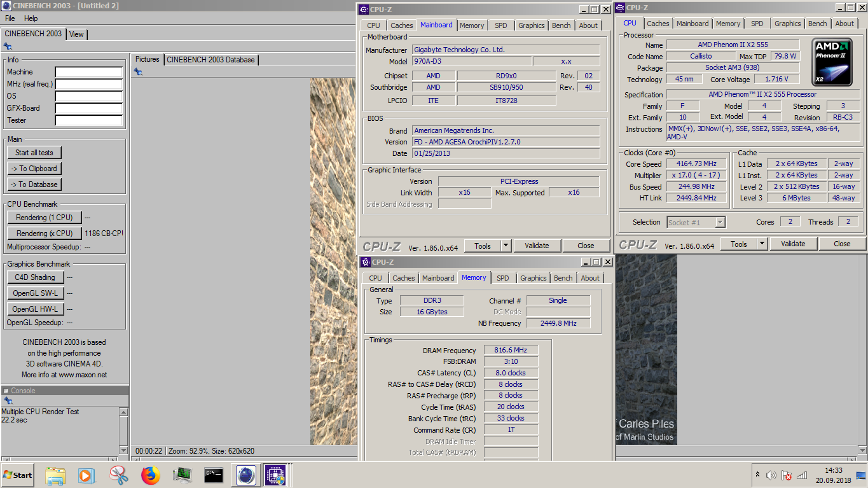Click the Console scrollbar down arrow
Viewport: 868px width, 488px height.
pos(123,449)
